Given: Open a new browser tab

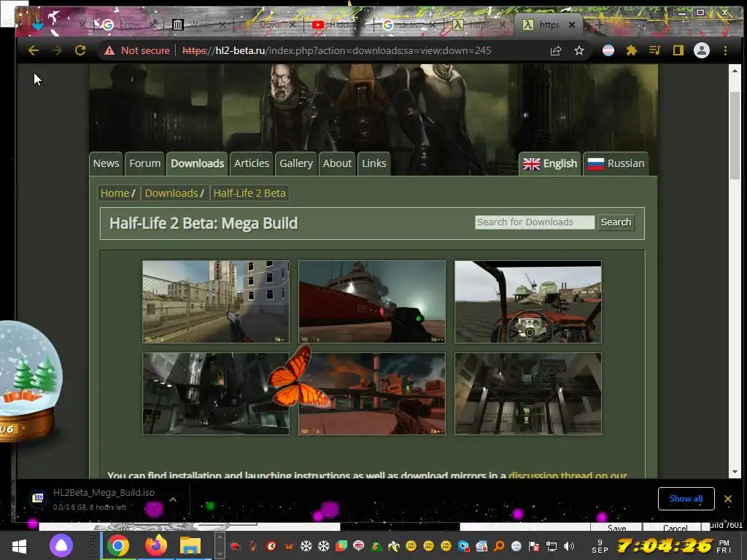Looking at the screenshot, I should click(600, 25).
